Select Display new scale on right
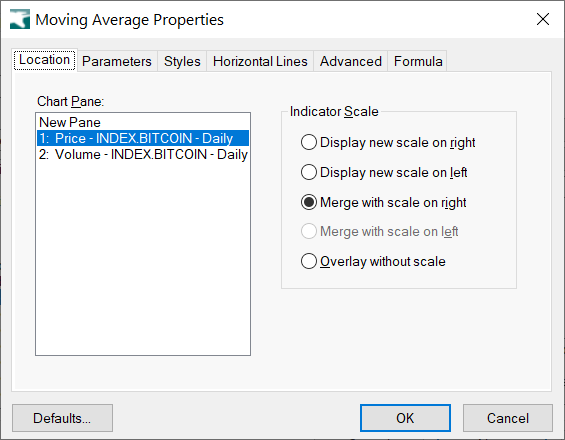Screen dimensions: 565x440 point(388,142)
